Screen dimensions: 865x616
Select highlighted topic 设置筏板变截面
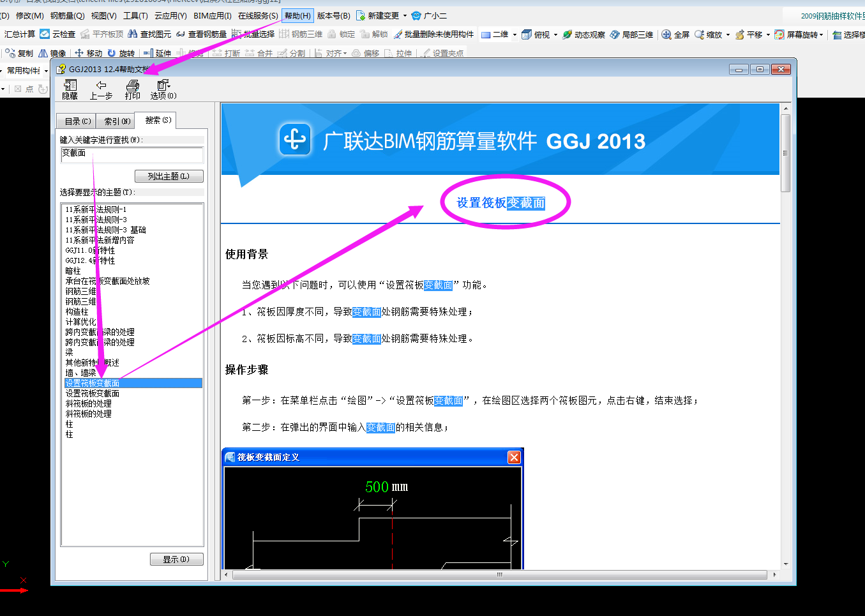pyautogui.click(x=133, y=383)
